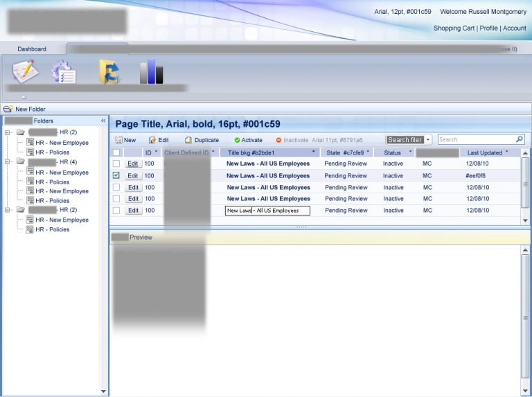Open the Search filter dropdown arrow

pos(428,140)
